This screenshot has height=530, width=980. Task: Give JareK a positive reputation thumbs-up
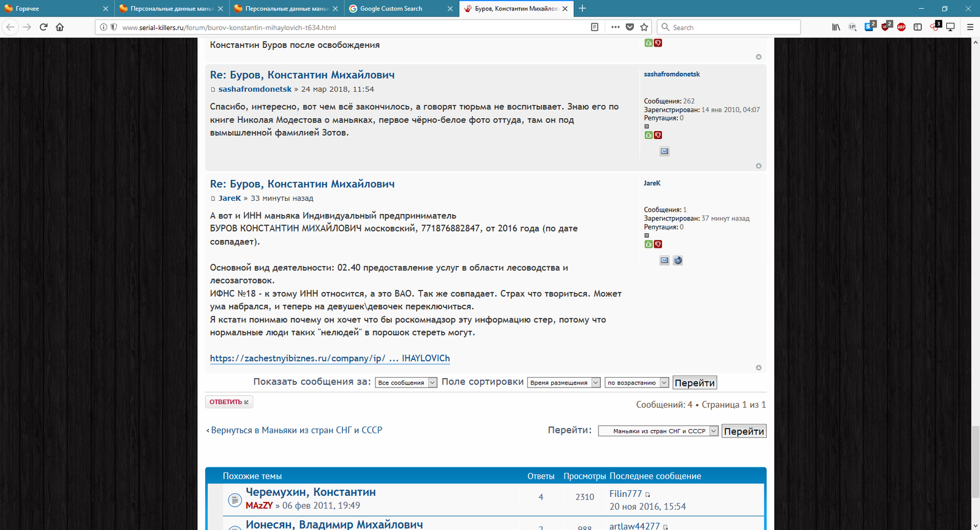649,244
